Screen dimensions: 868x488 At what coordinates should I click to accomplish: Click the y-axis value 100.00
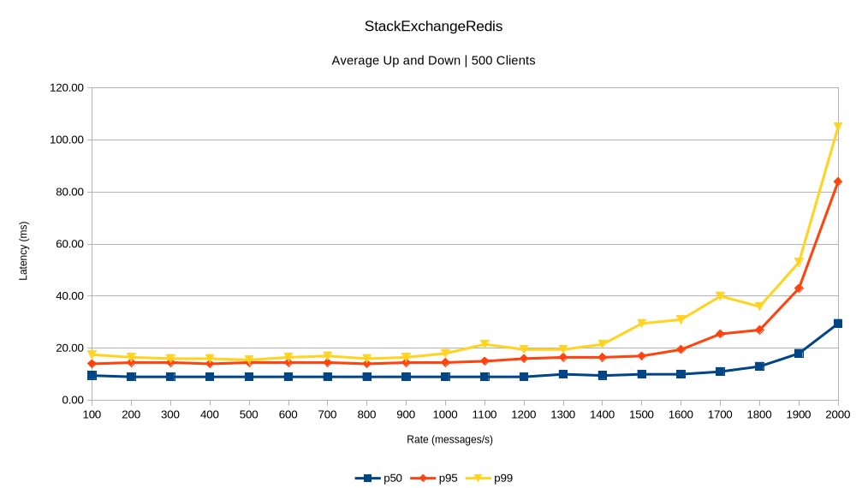tap(67, 140)
